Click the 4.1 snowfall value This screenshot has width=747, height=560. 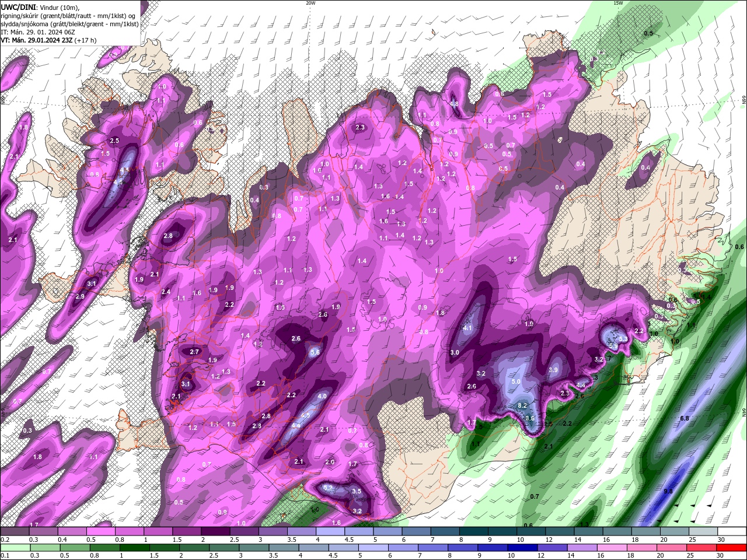coord(467,328)
